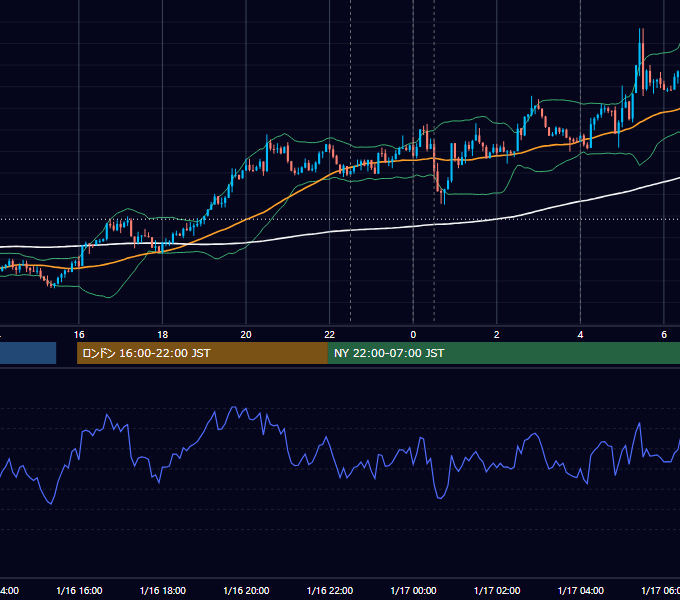Click hour label 6 on price chart axis

pyautogui.click(x=664, y=335)
